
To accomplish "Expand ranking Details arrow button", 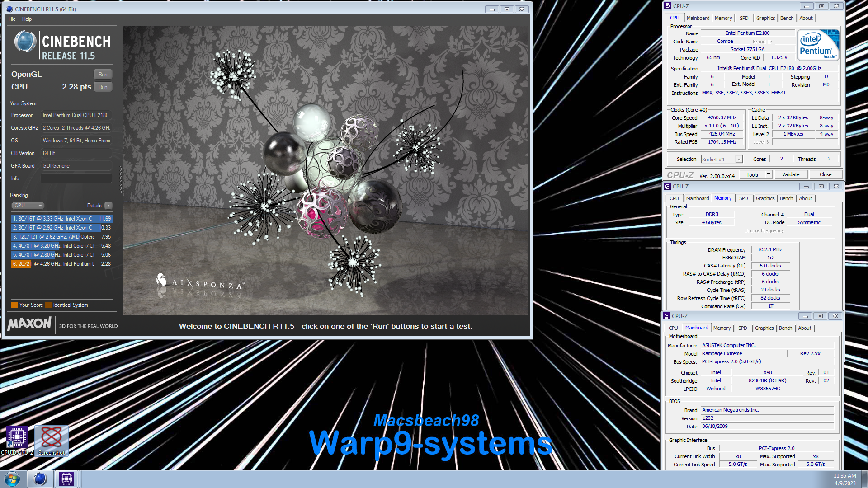I will 108,206.
